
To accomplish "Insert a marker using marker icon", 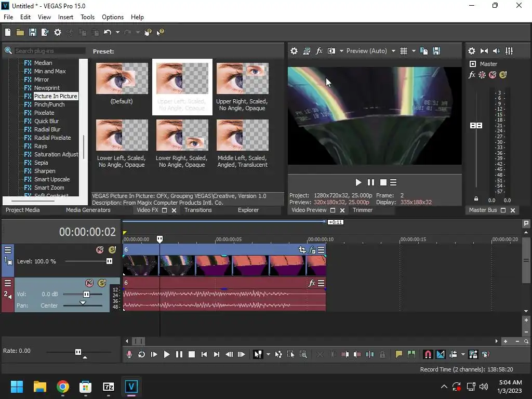I will pyautogui.click(x=398, y=354).
